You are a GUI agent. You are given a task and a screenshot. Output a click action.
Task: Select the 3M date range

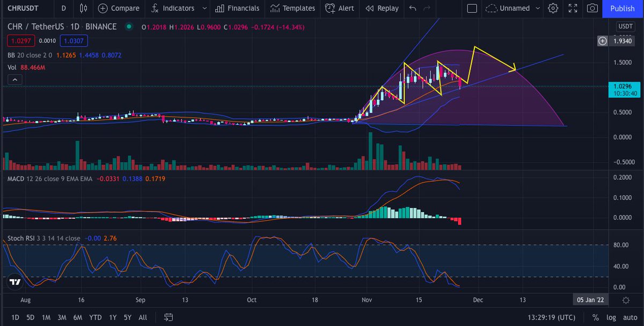pos(62,317)
